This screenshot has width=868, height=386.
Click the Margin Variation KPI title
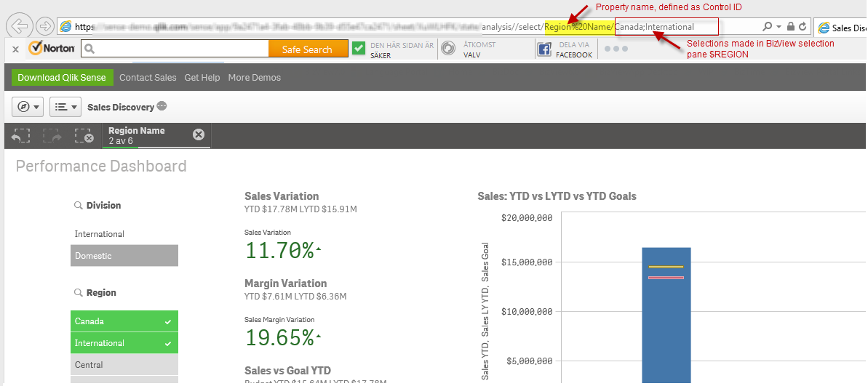pyautogui.click(x=286, y=284)
